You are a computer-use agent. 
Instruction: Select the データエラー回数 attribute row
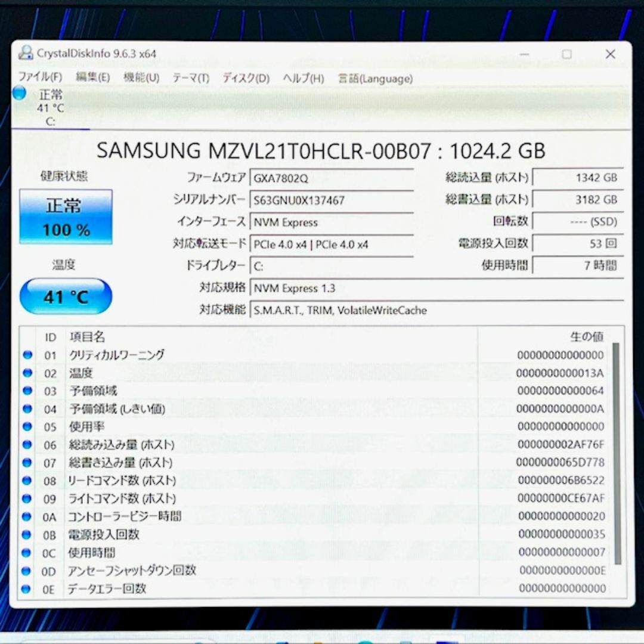pyautogui.click(x=315, y=589)
